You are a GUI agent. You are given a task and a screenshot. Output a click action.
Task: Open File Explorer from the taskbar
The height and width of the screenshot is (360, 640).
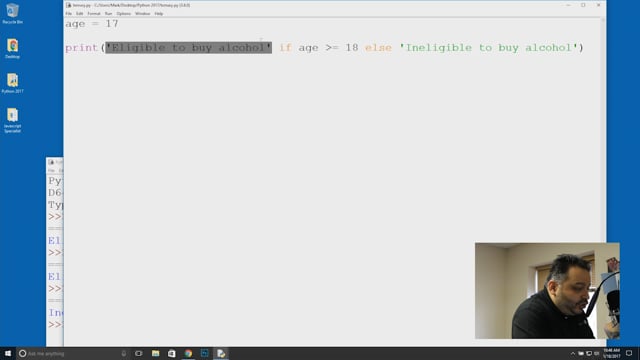pyautogui.click(x=156, y=353)
